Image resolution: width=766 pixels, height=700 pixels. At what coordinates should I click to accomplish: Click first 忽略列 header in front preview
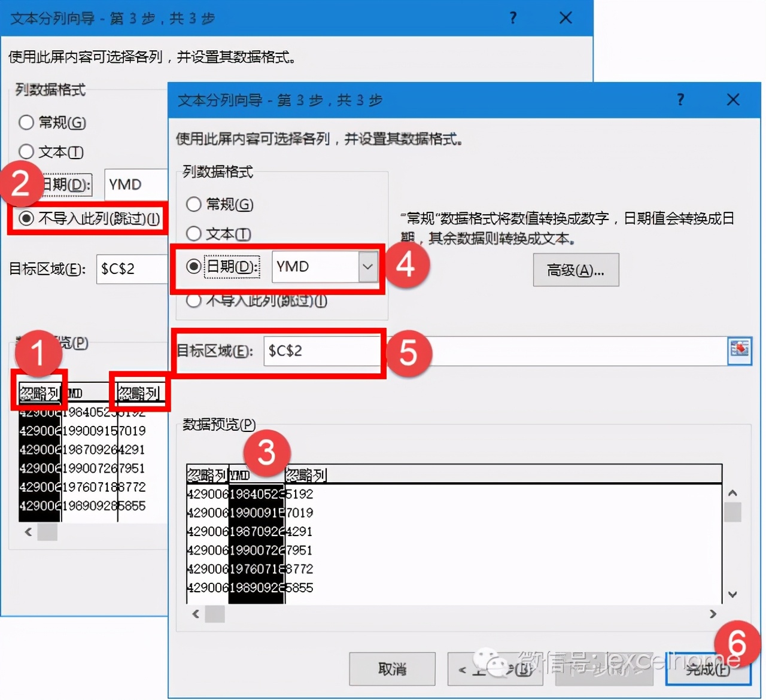(x=207, y=475)
